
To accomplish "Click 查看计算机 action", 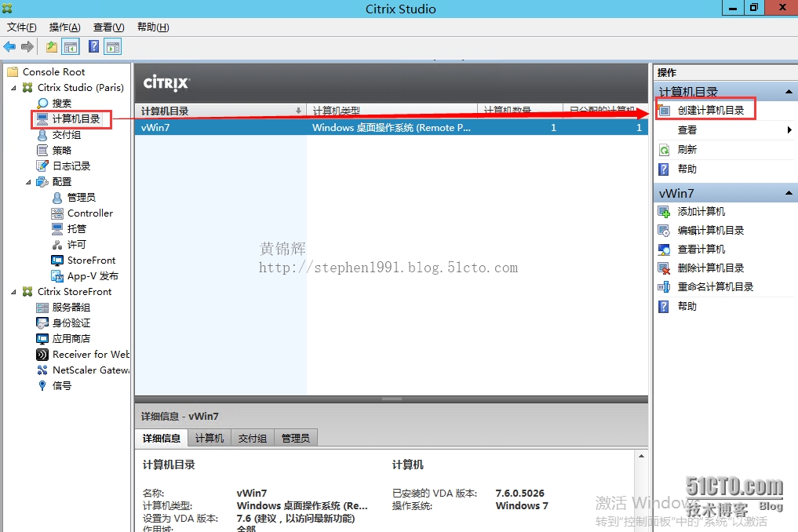I will coord(701,249).
